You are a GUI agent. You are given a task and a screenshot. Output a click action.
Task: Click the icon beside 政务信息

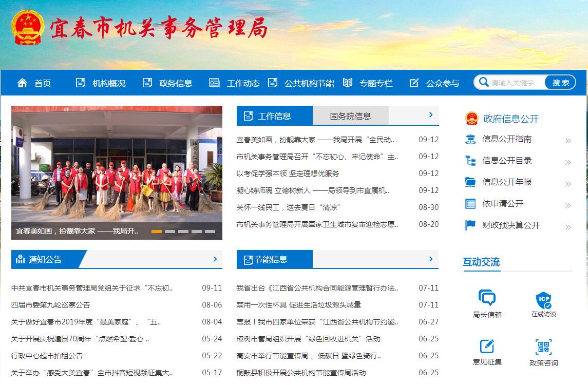147,83
